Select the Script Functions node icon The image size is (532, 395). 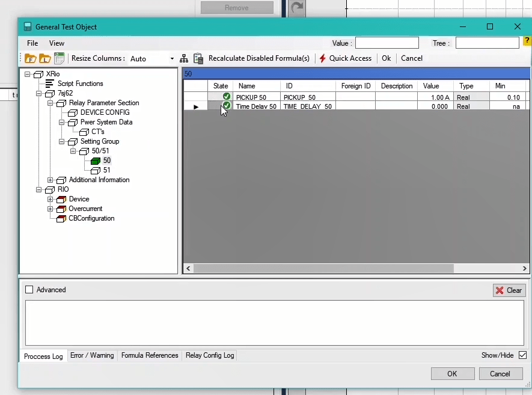(x=50, y=84)
